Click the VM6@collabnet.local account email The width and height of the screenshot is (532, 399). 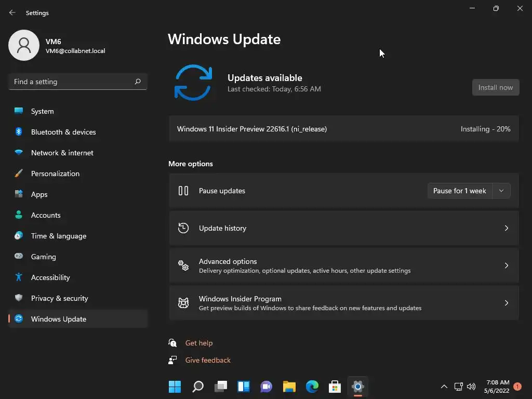[x=75, y=51]
